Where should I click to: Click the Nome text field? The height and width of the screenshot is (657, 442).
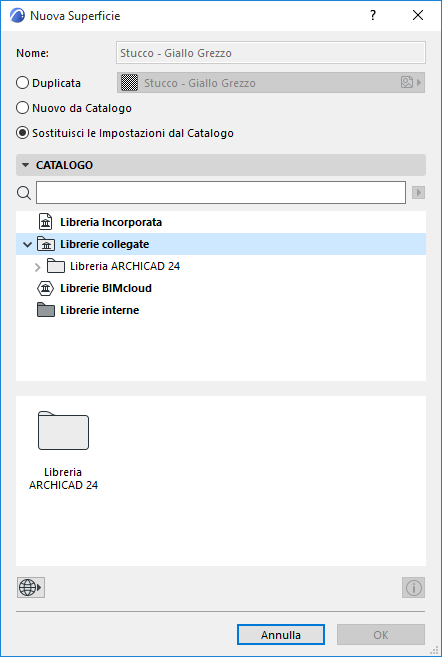[271, 53]
